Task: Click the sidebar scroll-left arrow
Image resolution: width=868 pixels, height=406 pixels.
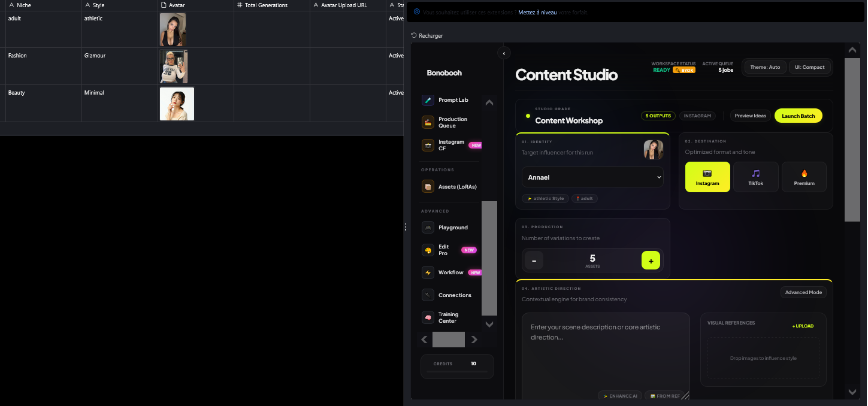Action: 425,340
